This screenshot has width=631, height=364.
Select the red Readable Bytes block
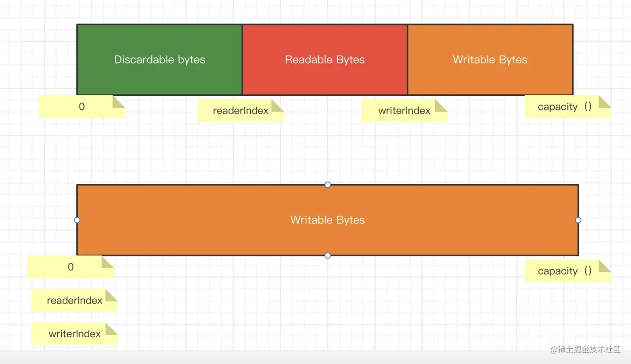coord(325,60)
